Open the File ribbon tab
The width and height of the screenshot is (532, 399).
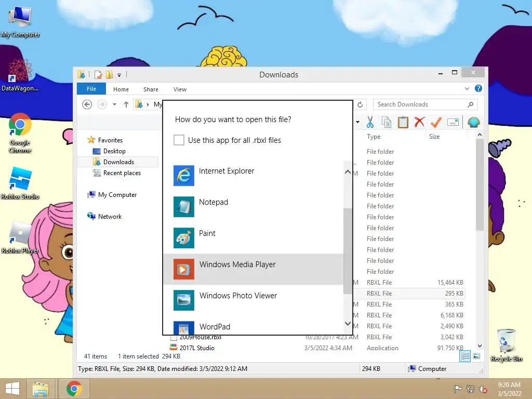[91, 89]
